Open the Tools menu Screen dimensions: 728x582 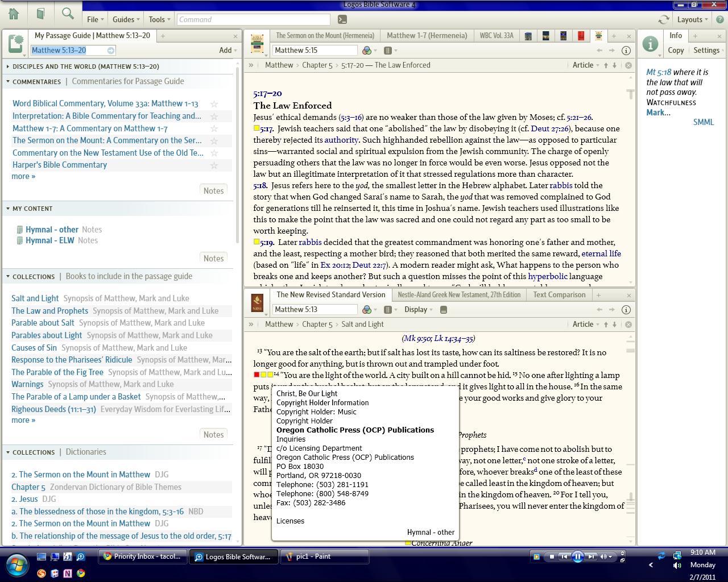click(x=159, y=19)
